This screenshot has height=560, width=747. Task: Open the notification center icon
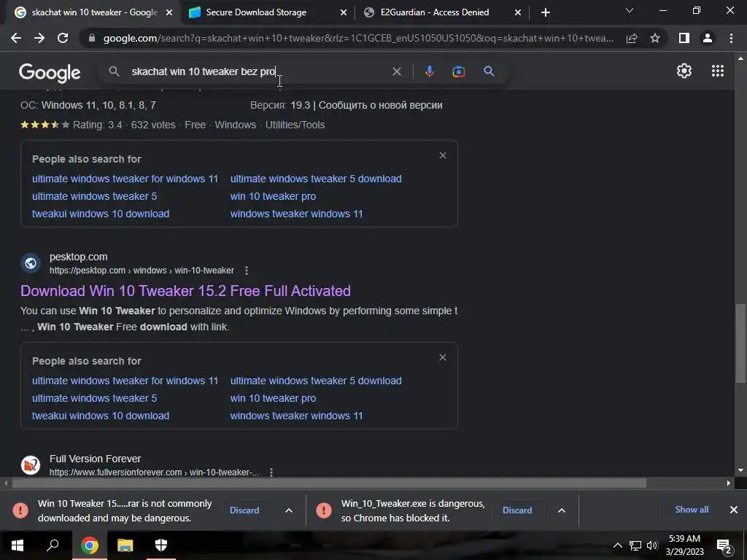[724, 545]
